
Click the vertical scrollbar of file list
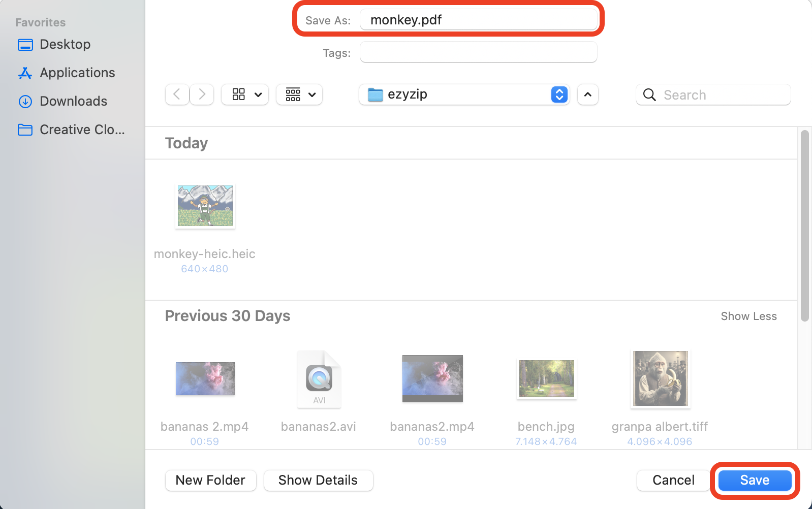[804, 226]
